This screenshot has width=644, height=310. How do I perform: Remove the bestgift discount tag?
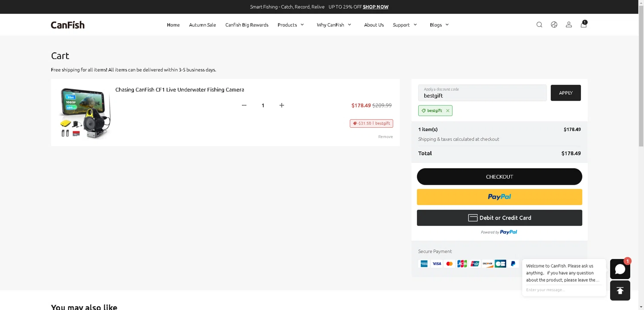pyautogui.click(x=448, y=111)
